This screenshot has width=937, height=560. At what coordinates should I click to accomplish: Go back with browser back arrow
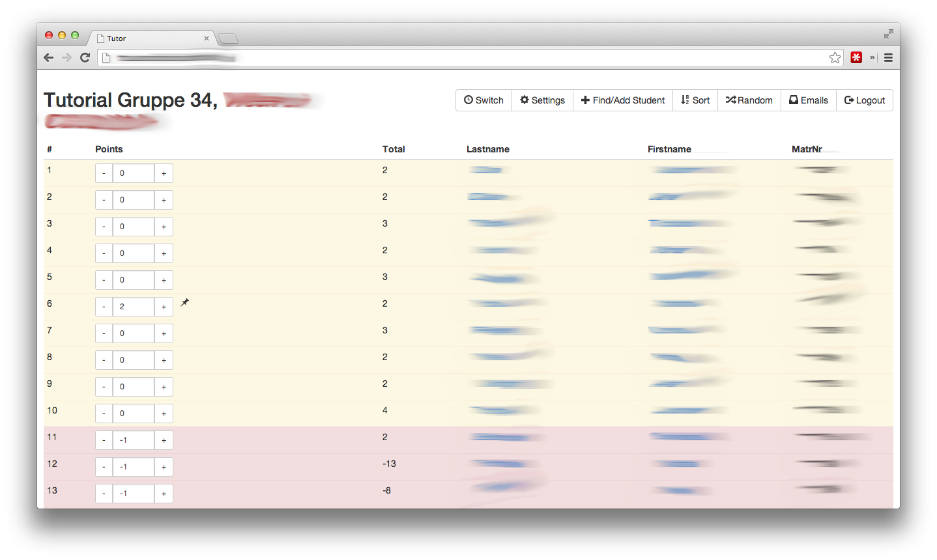click(49, 57)
